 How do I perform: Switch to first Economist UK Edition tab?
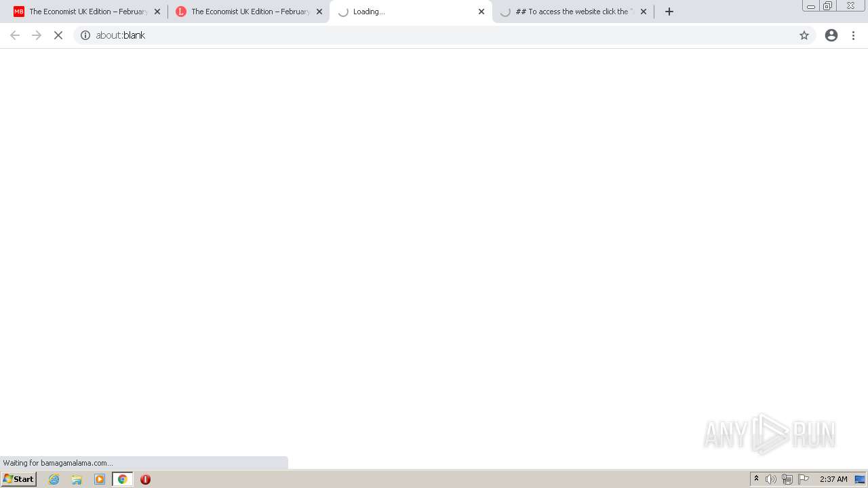(x=88, y=12)
